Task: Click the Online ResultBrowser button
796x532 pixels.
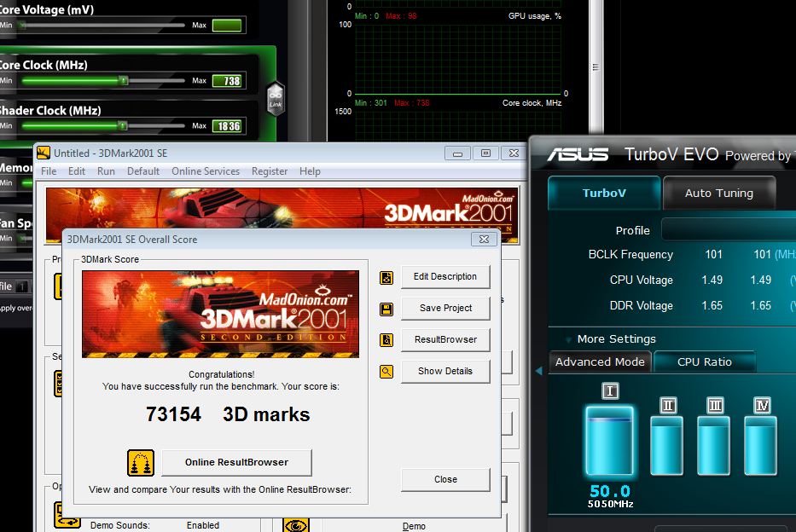Action: [x=236, y=462]
